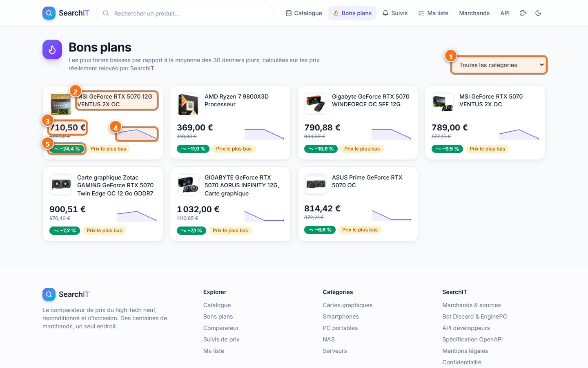
Task: Open footer Bons plans link
Action: [218, 316]
